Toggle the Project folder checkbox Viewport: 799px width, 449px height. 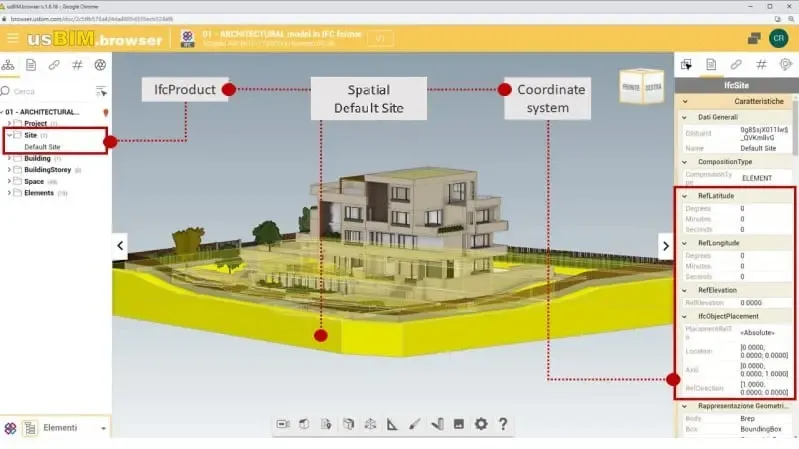(18, 123)
